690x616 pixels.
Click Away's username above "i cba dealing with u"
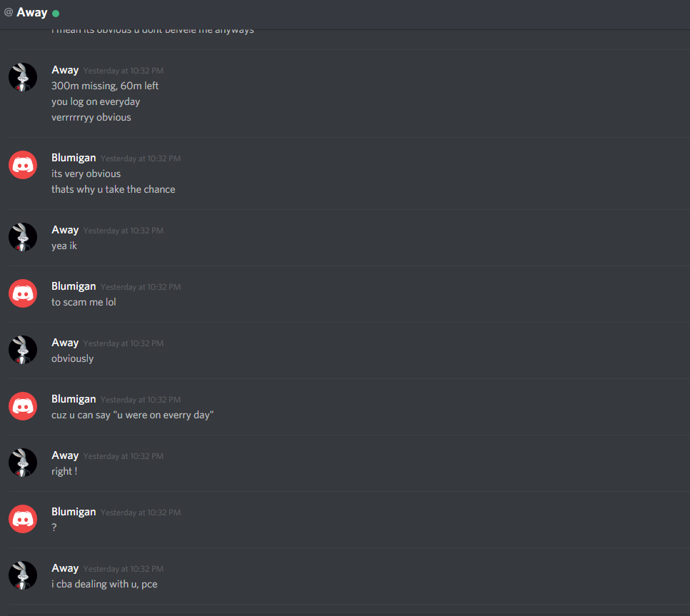[x=65, y=568]
